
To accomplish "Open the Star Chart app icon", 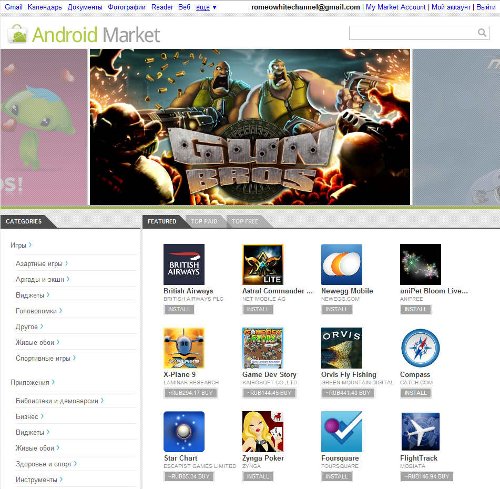I will [184, 431].
